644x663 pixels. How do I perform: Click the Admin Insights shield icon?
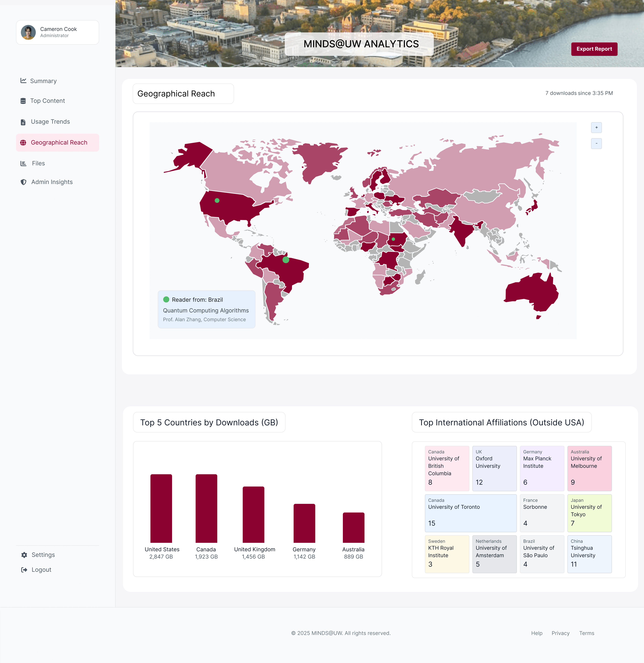(x=23, y=182)
